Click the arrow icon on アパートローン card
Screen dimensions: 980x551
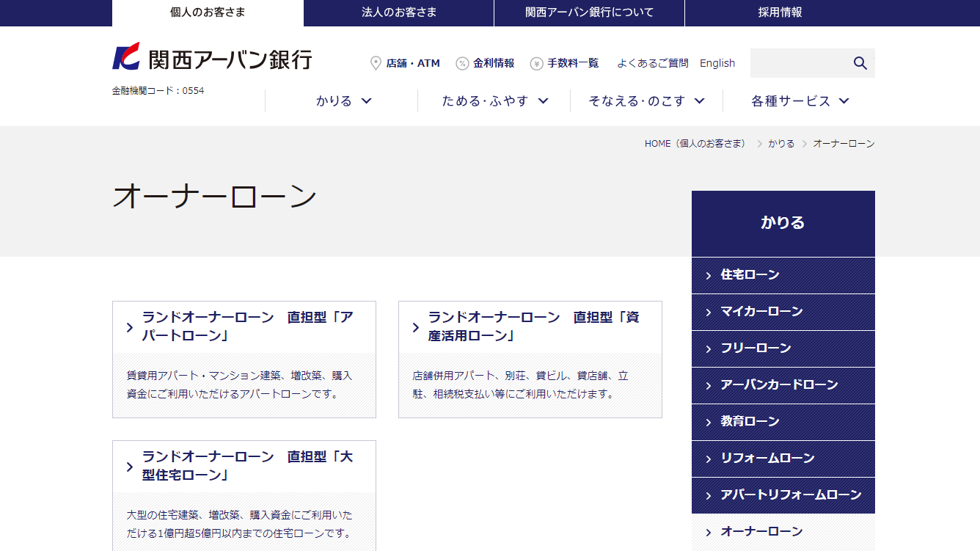tap(130, 327)
